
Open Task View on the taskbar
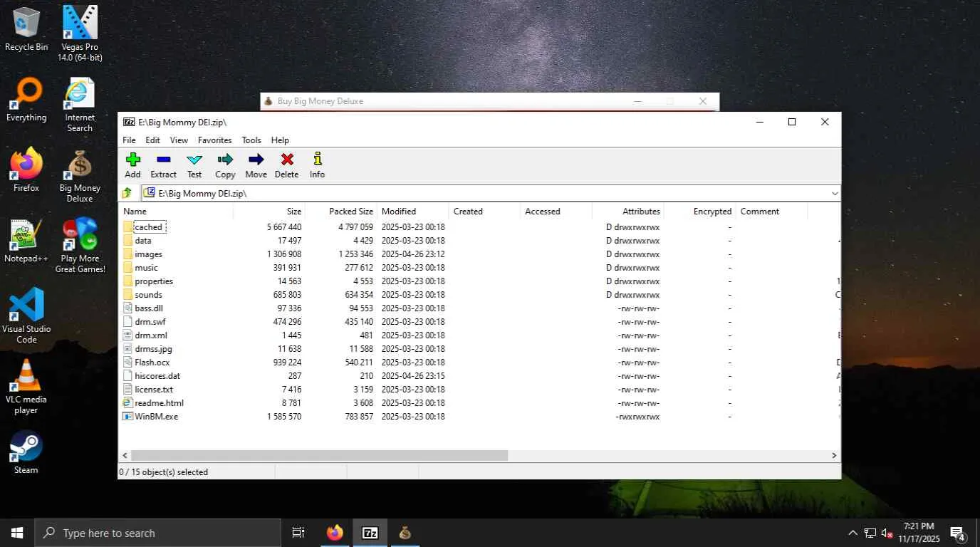(x=298, y=533)
